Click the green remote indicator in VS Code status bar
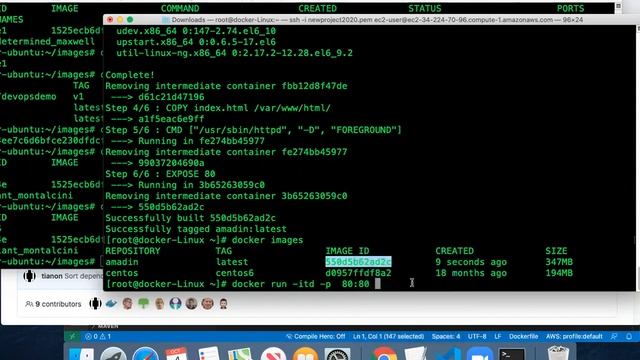 (x=72, y=337)
